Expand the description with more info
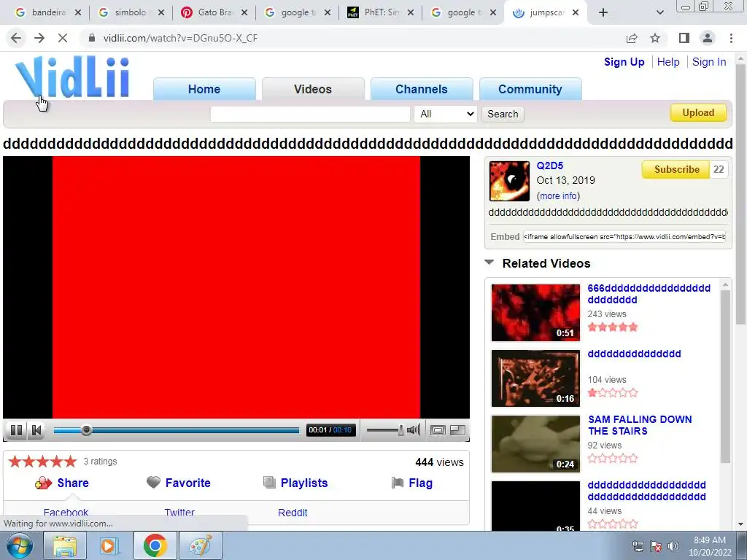The height and width of the screenshot is (560, 747). coord(558,195)
